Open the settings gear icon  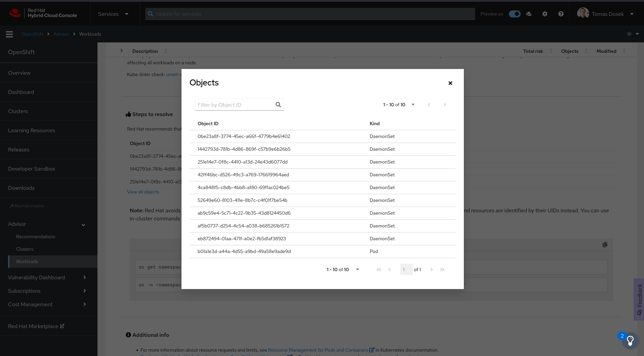[x=545, y=14]
